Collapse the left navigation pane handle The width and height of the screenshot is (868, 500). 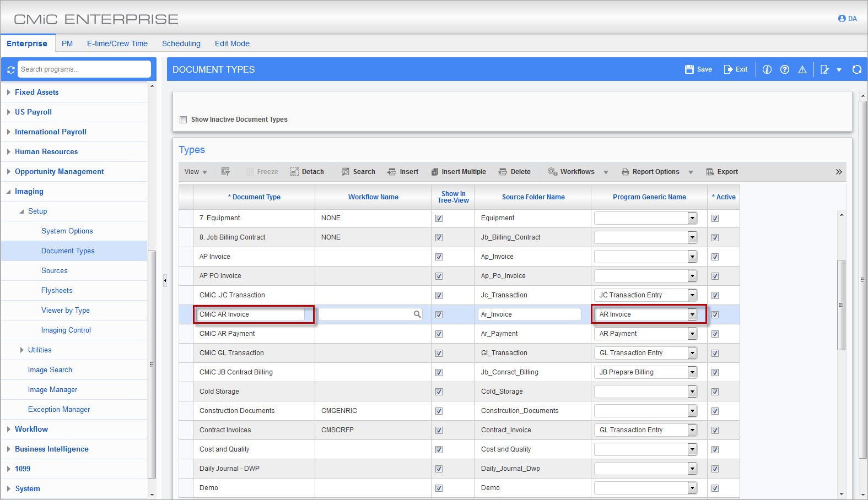click(165, 281)
